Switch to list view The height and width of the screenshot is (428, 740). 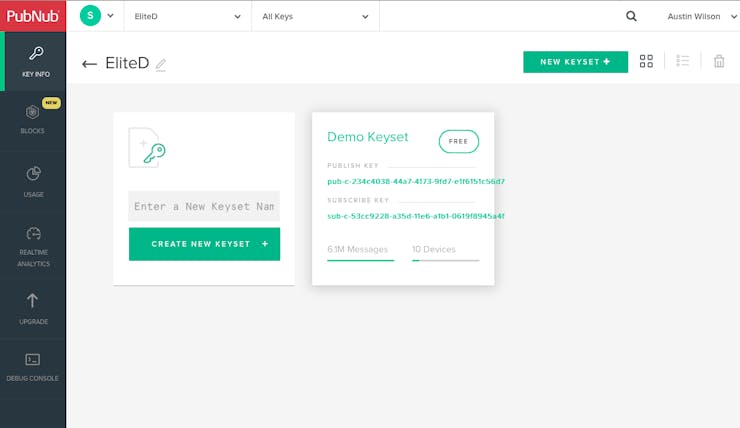682,61
